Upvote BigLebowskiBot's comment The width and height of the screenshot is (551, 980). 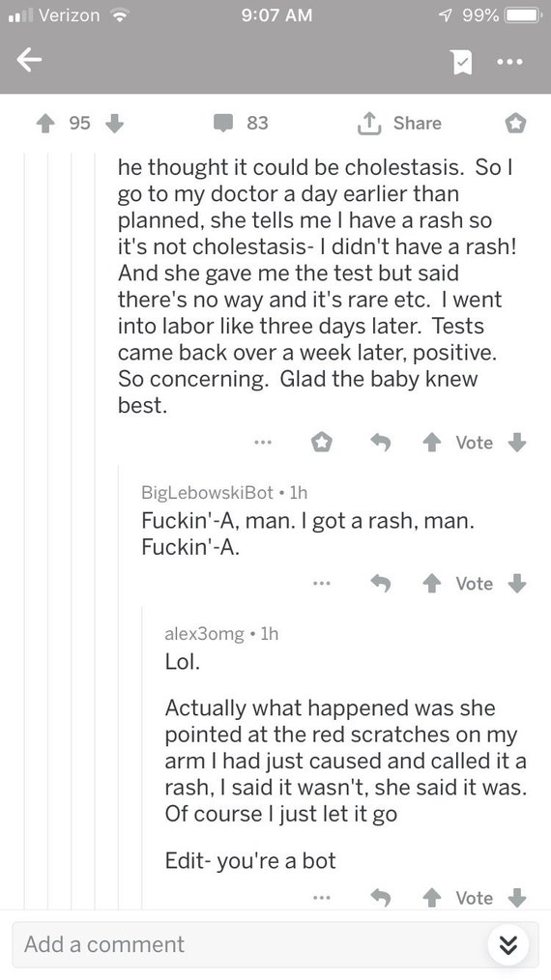(430, 584)
